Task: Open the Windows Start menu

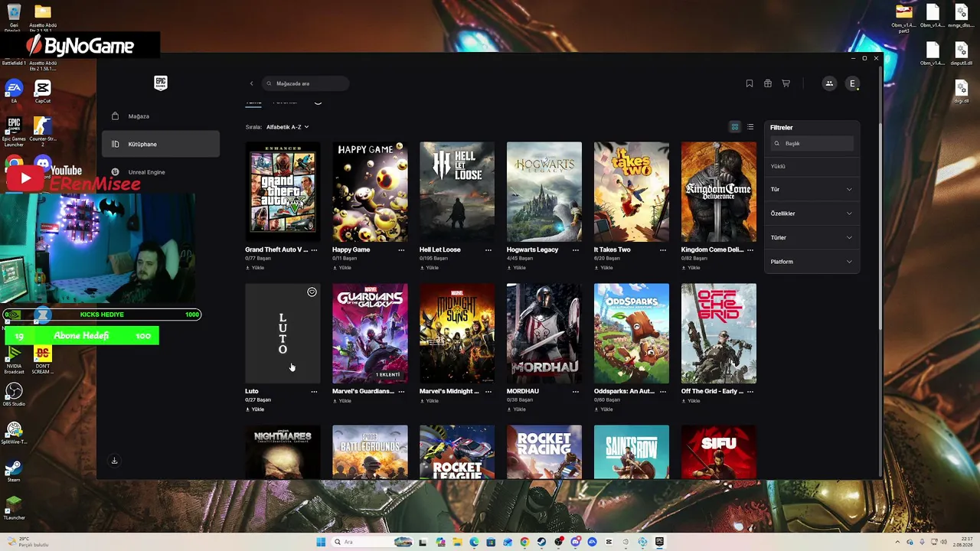Action: tap(321, 542)
